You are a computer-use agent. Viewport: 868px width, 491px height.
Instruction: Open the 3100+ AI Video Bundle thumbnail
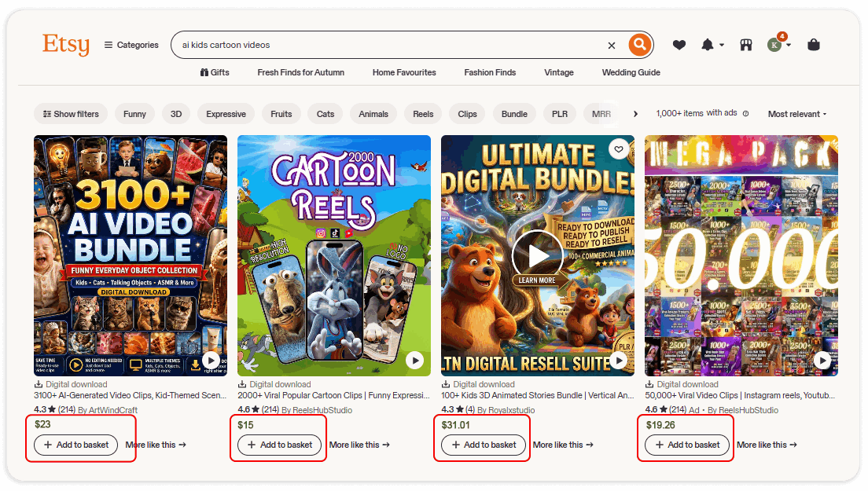tap(131, 255)
